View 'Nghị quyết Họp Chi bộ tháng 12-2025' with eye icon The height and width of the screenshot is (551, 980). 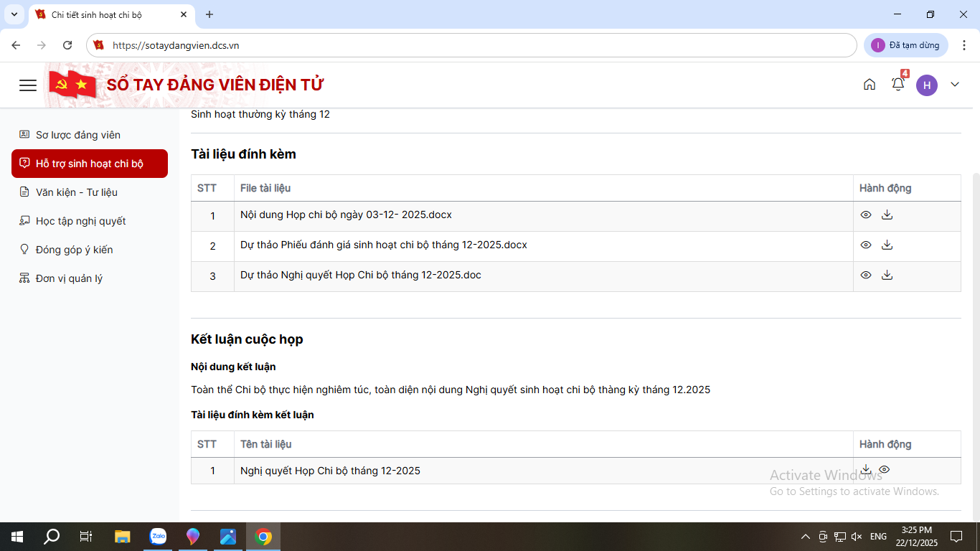884,469
